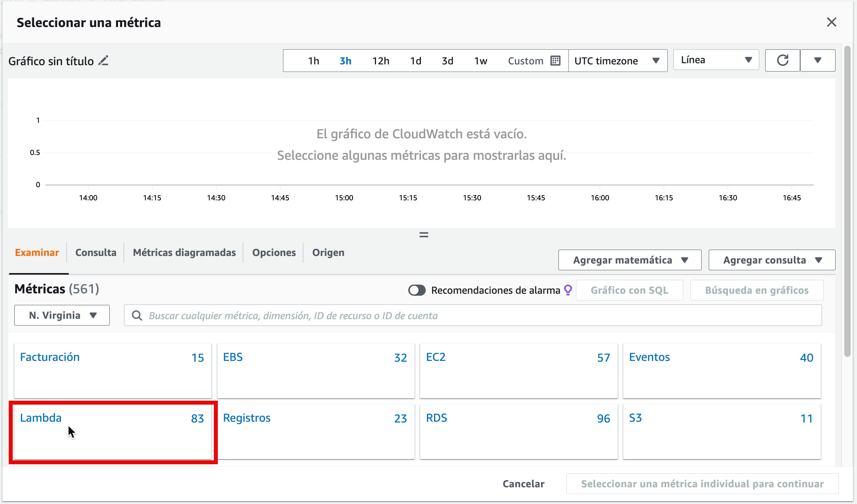
Task: Select the 1w time range
Action: click(481, 61)
